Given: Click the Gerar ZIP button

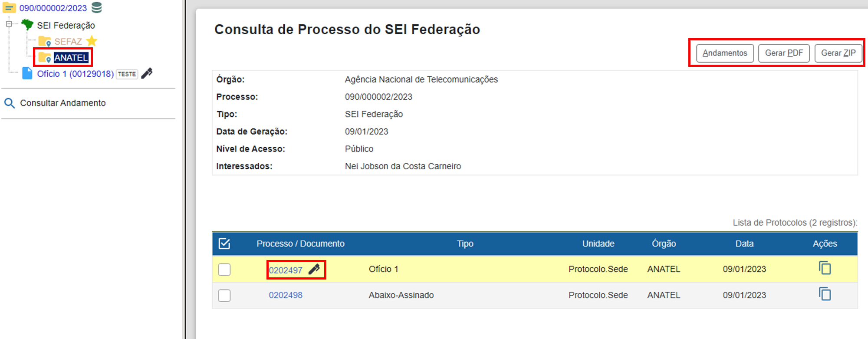Looking at the screenshot, I should coord(838,53).
